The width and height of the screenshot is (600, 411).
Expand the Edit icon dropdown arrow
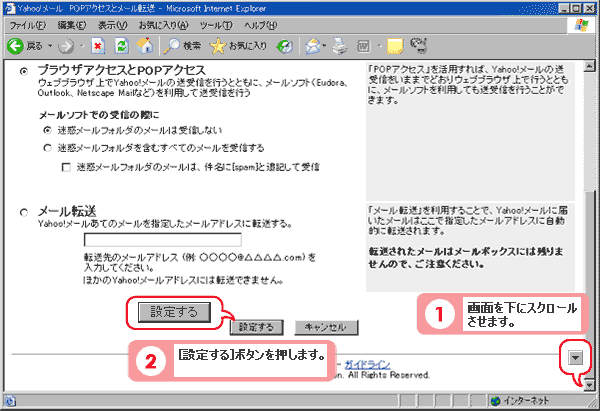click(x=380, y=46)
